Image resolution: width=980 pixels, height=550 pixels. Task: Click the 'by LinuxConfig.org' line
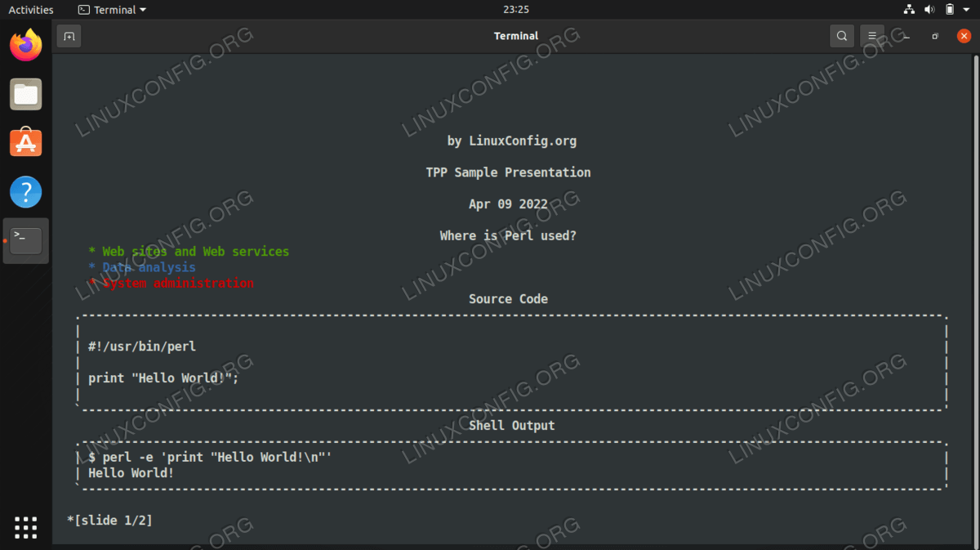[x=512, y=141]
